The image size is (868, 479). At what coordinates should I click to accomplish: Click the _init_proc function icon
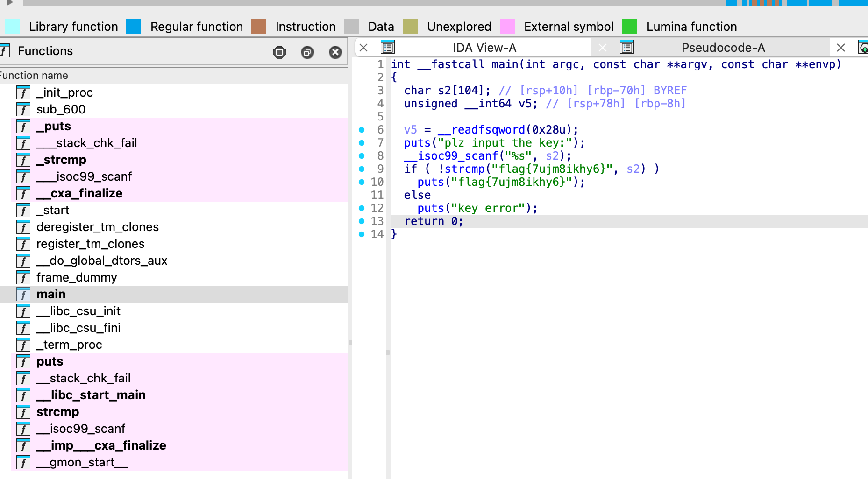pos(23,92)
